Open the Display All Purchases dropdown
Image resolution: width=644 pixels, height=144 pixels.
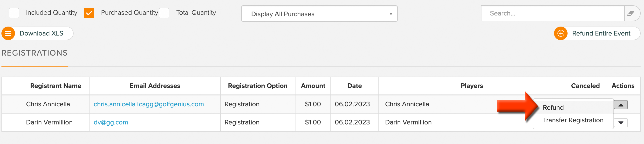(x=319, y=14)
